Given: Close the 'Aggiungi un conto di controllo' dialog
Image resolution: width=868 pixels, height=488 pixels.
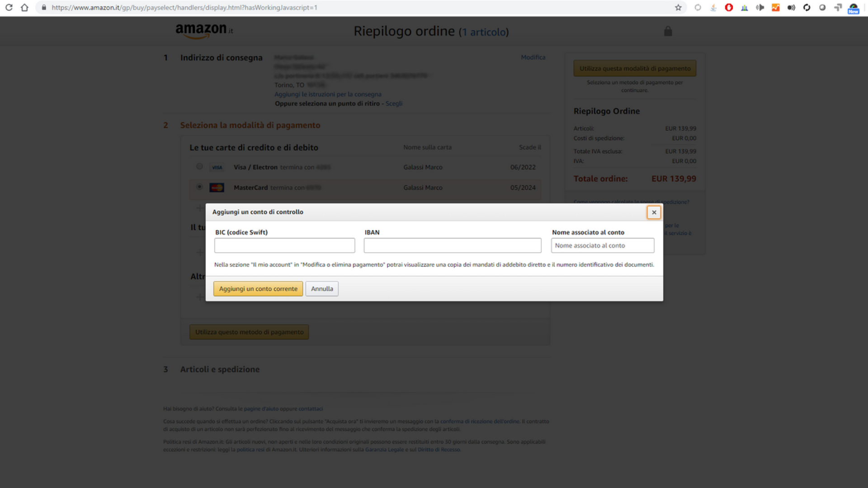Looking at the screenshot, I should (654, 212).
